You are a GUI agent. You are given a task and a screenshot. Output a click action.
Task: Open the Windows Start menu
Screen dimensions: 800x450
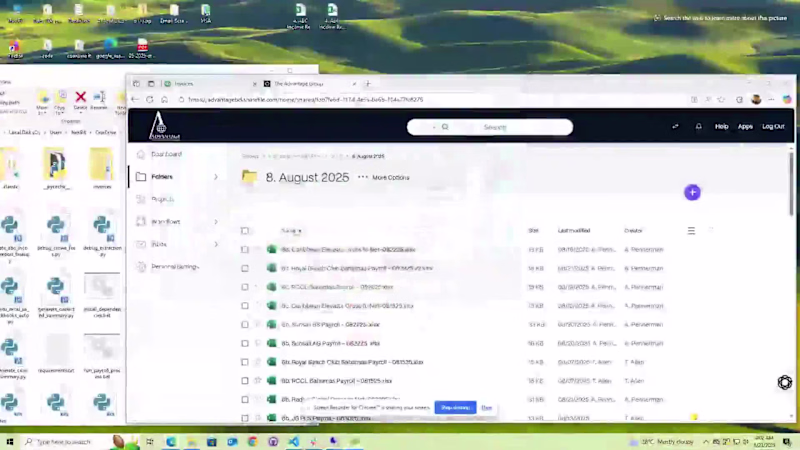click(x=10, y=441)
